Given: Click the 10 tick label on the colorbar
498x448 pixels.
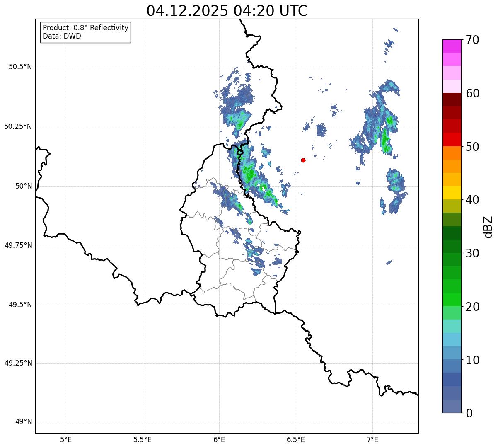Looking at the screenshot, I should pyautogui.click(x=472, y=360).
